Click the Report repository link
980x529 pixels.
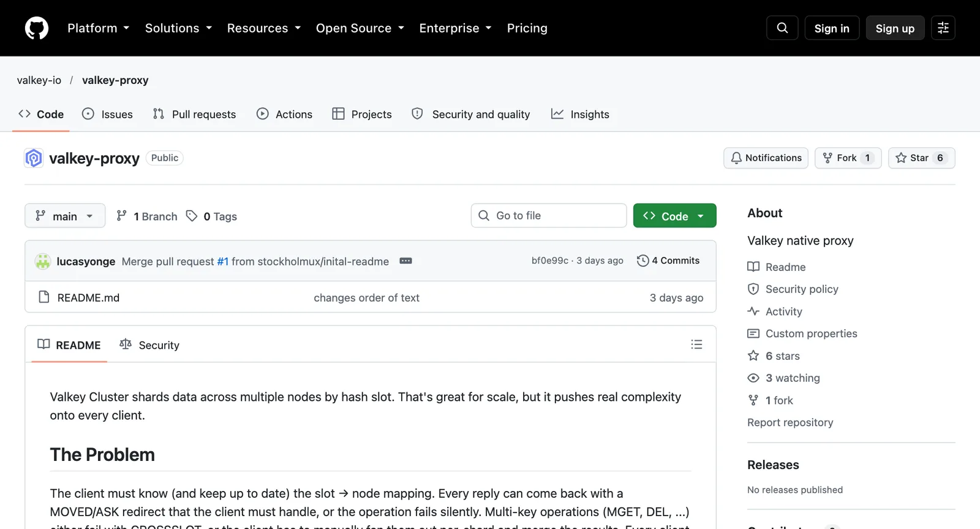pos(790,422)
